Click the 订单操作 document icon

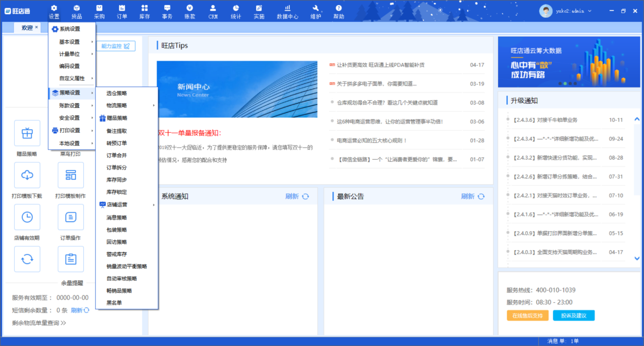[x=71, y=217]
